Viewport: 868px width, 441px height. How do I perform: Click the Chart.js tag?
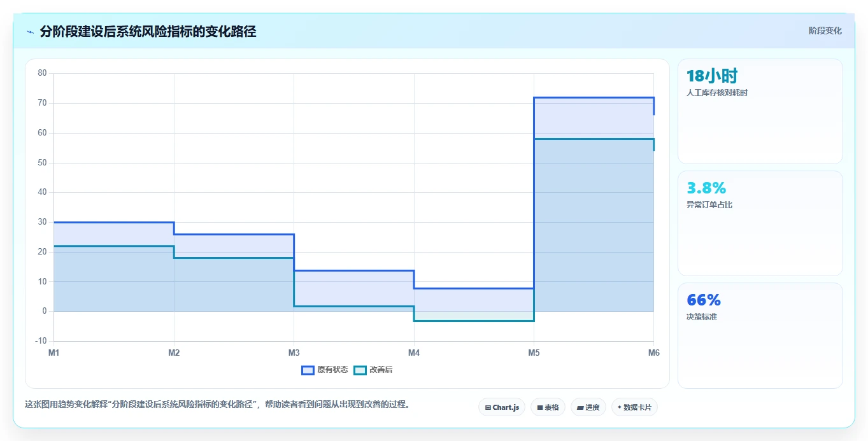pyautogui.click(x=502, y=407)
